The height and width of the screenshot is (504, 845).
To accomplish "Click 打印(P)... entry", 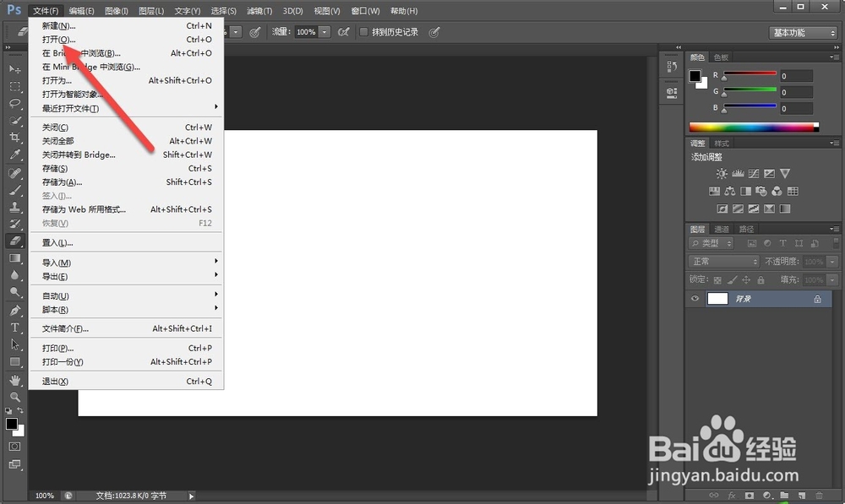I will coord(127,348).
